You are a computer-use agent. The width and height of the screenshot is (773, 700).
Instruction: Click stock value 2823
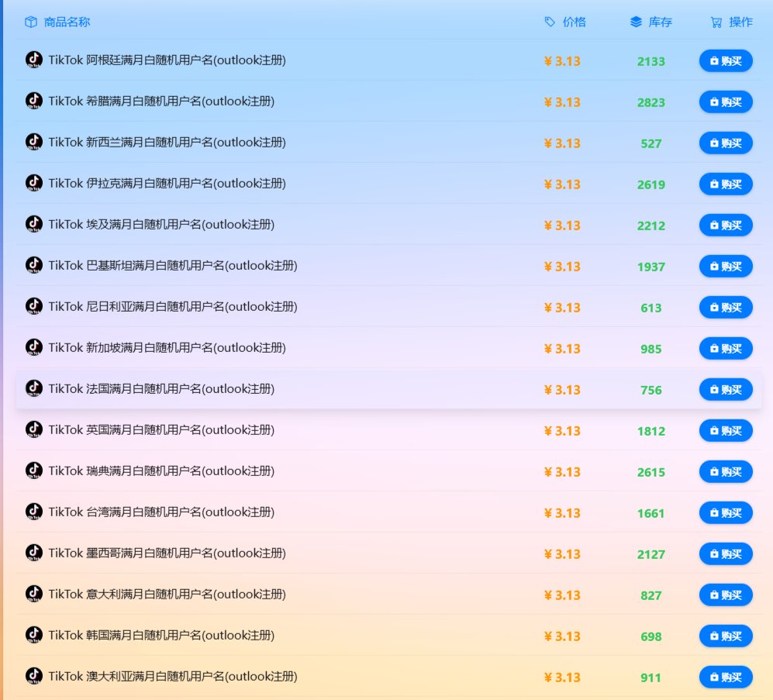(x=650, y=102)
